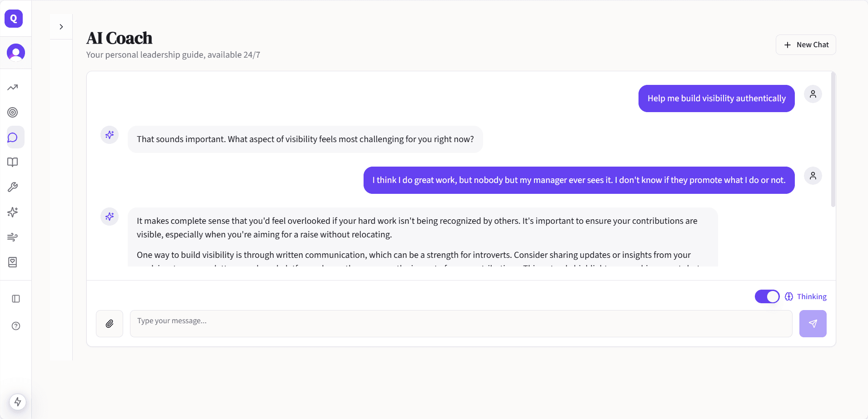Open the journal notebook icon in sidebar
The width and height of the screenshot is (868, 419).
13,262
